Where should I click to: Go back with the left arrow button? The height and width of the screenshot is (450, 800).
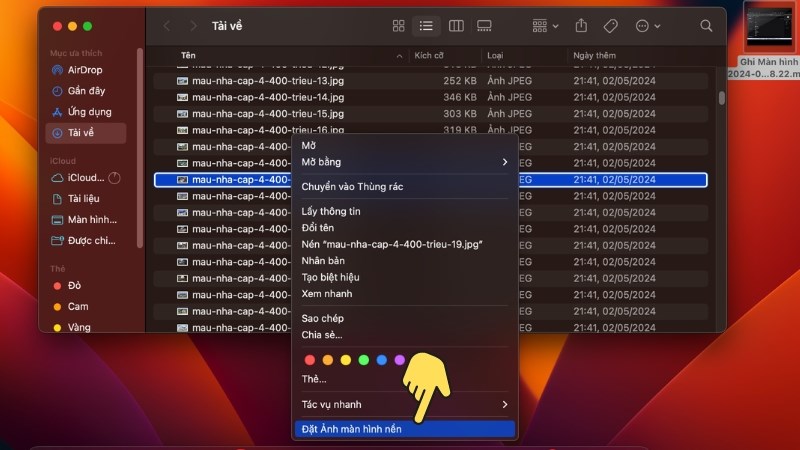point(167,26)
